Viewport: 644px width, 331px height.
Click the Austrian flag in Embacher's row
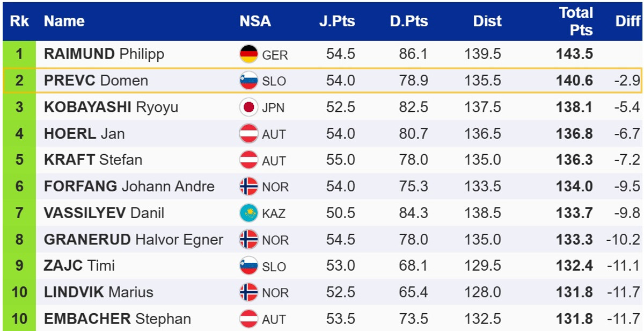[249, 319]
